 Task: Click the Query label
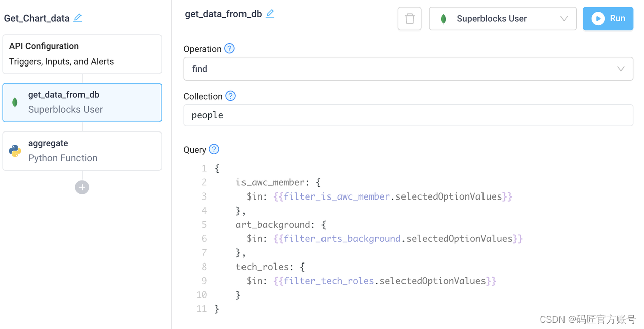point(195,150)
